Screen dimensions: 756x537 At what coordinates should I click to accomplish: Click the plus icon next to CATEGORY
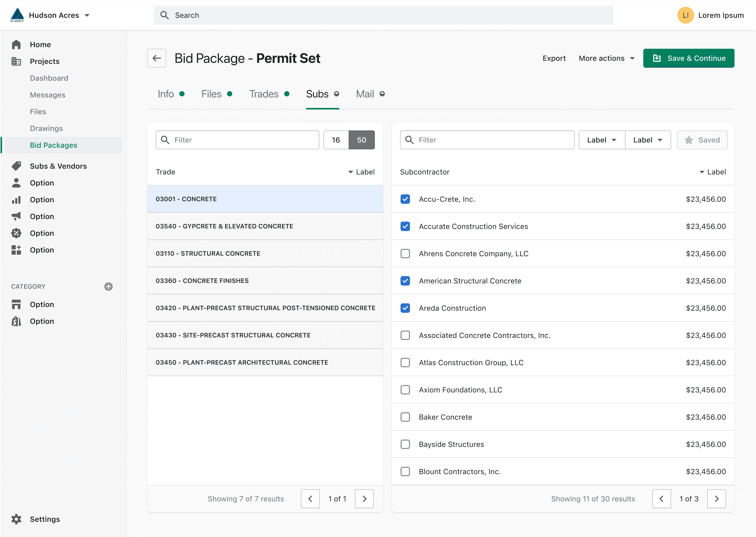108,287
